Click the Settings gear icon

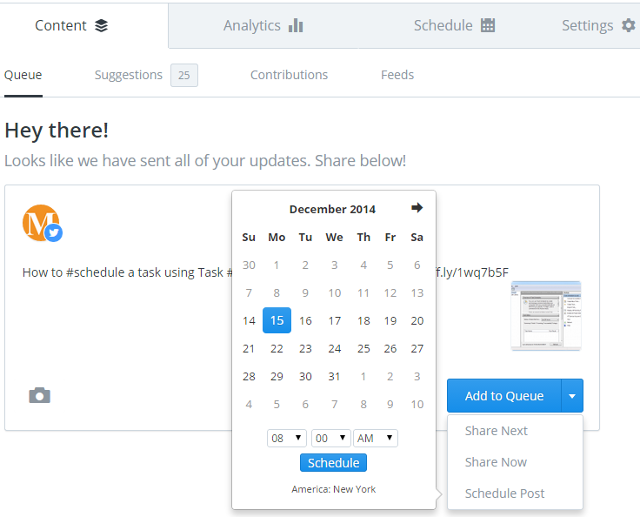[x=628, y=25]
